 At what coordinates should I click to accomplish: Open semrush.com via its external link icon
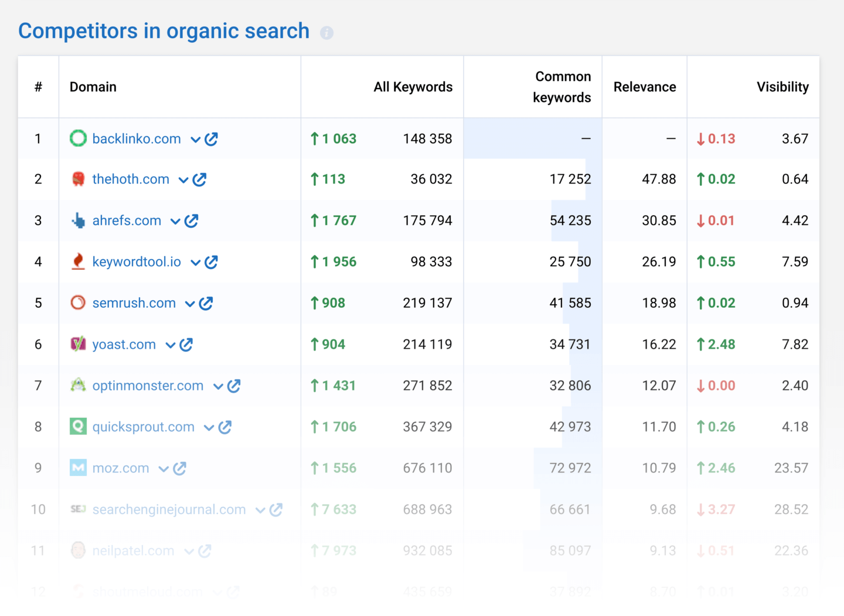pos(206,303)
